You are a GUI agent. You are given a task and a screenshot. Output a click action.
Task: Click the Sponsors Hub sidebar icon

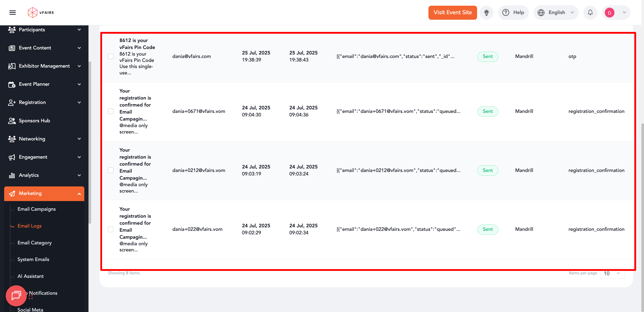point(12,121)
